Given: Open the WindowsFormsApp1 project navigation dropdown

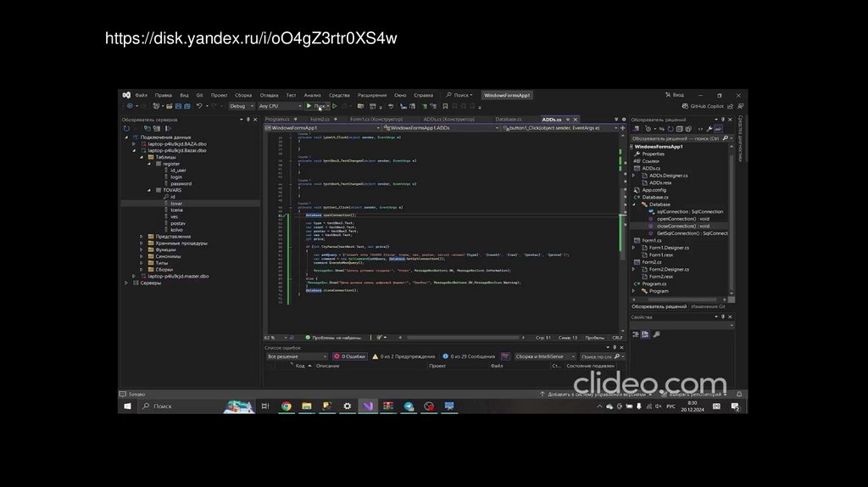Looking at the screenshot, I should click(x=323, y=128).
